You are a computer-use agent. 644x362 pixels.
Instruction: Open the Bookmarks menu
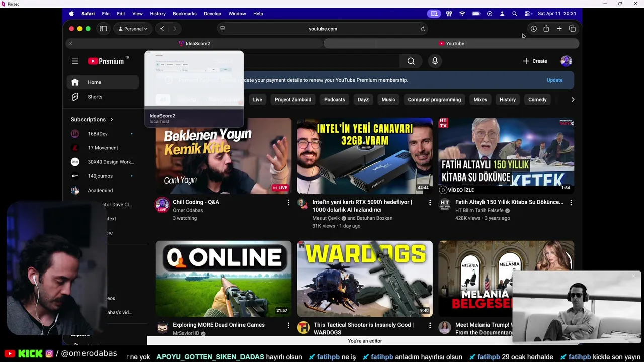point(185,14)
